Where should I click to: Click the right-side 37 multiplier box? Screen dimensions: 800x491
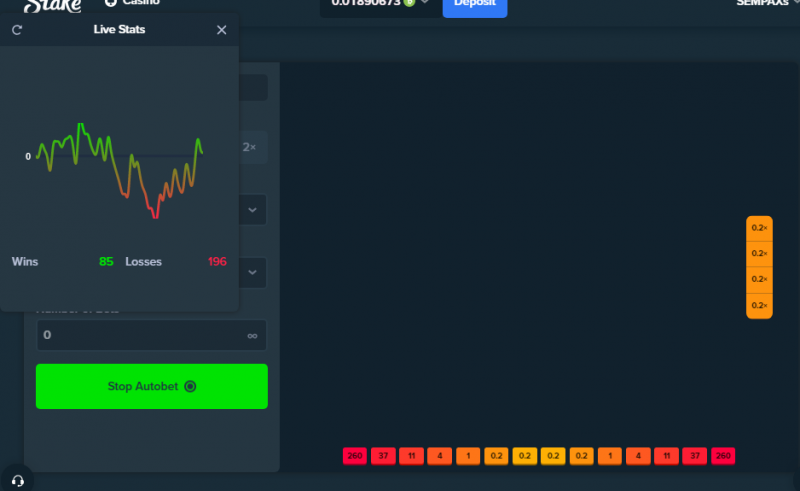click(695, 456)
